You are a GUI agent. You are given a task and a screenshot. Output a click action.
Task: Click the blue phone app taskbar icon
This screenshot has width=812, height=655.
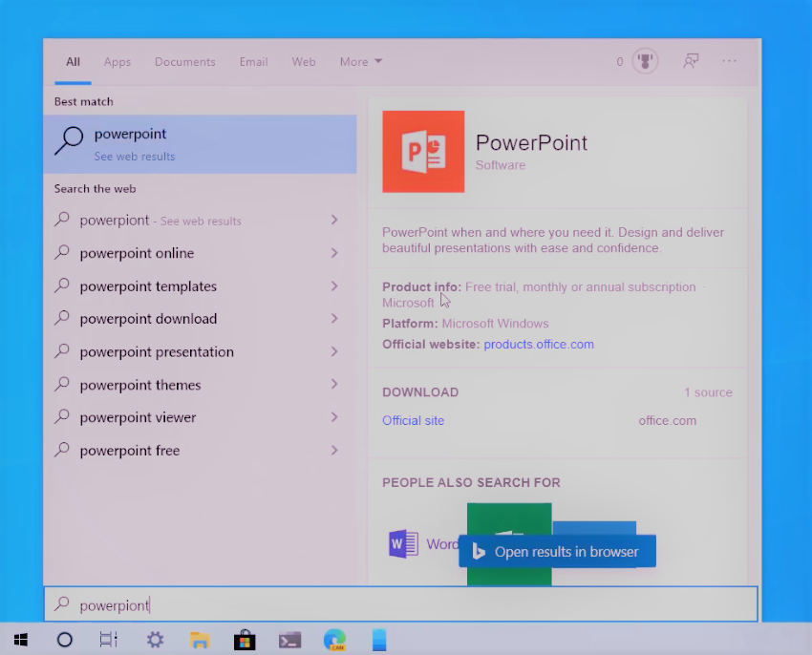click(379, 640)
